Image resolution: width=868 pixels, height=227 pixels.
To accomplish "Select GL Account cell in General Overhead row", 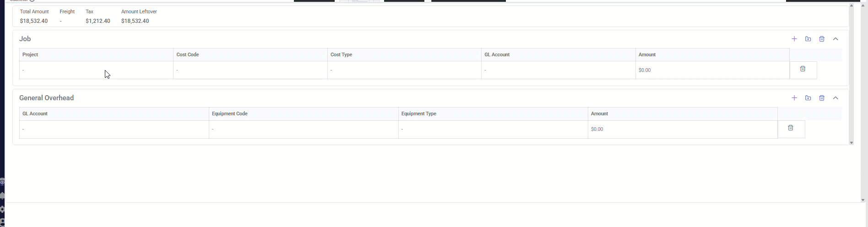I will point(114,129).
